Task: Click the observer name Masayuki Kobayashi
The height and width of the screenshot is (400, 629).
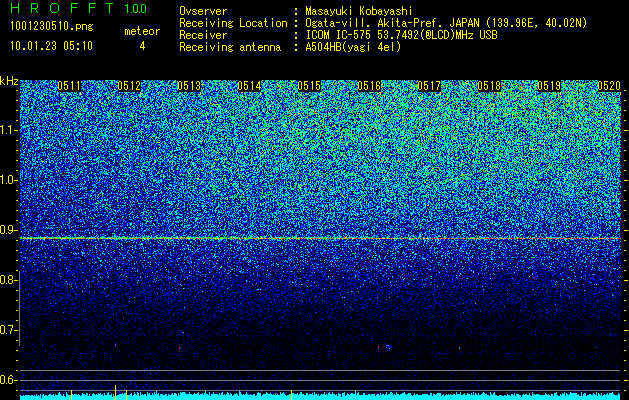Action: click(359, 11)
